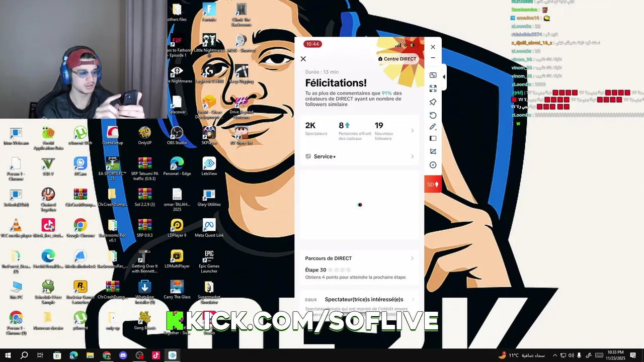Open the Windows Start menu
Screen dimensions: 644x362
(x=8, y=355)
